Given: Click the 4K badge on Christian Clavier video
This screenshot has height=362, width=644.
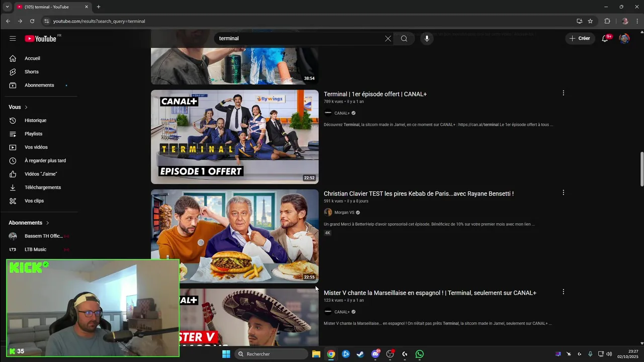Looking at the screenshot, I should click(328, 233).
